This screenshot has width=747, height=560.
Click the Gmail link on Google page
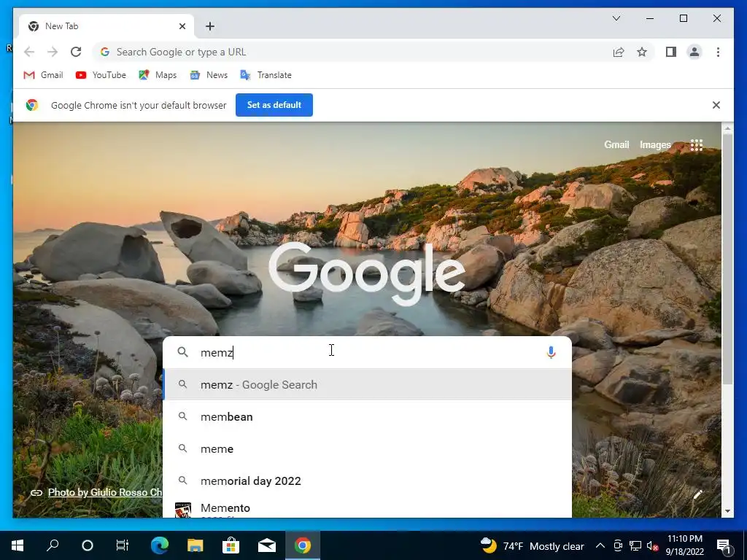pyautogui.click(x=616, y=144)
